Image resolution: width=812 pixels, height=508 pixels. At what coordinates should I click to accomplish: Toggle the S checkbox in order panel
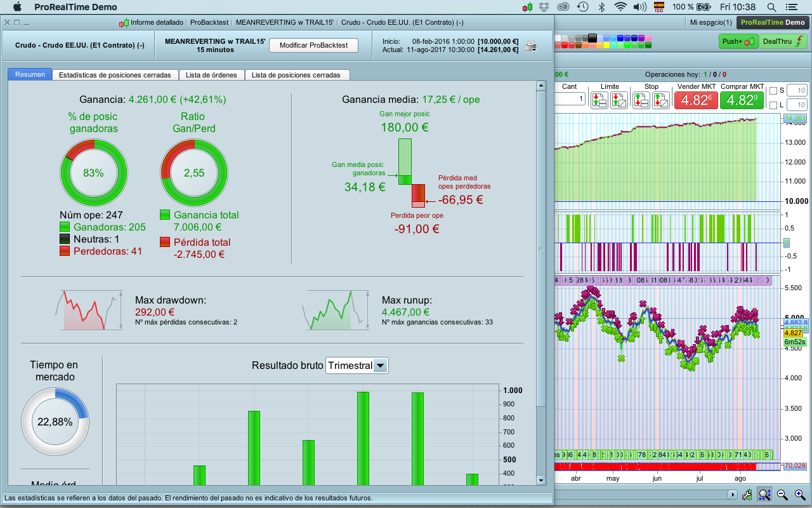pos(773,91)
